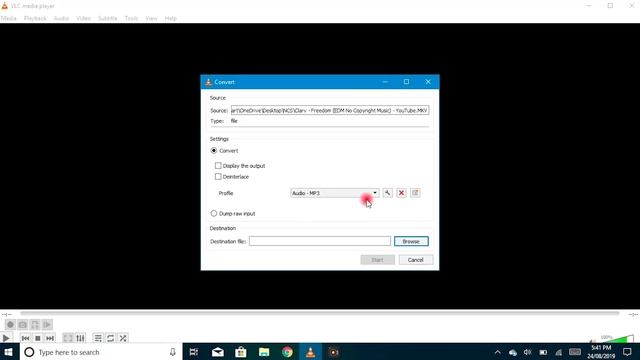This screenshot has height=360, width=640.
Task: Create a new profile icon
Action: [x=415, y=193]
